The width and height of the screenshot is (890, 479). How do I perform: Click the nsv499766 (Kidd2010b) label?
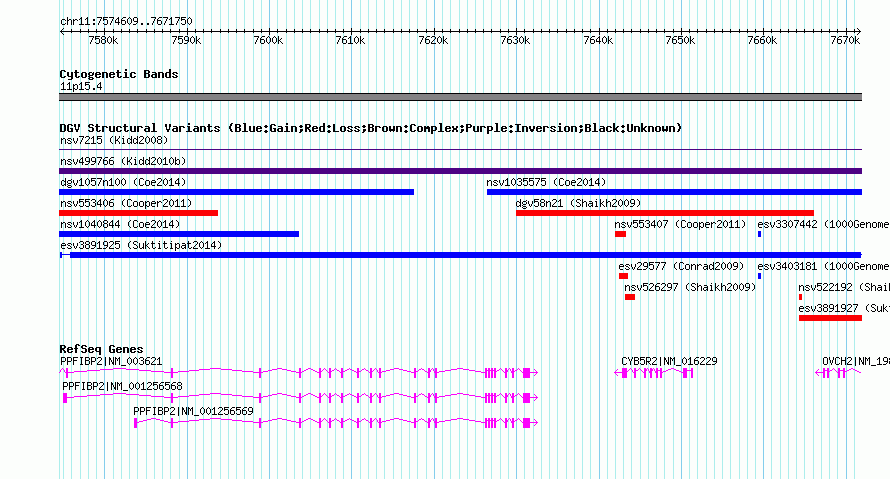point(123,161)
